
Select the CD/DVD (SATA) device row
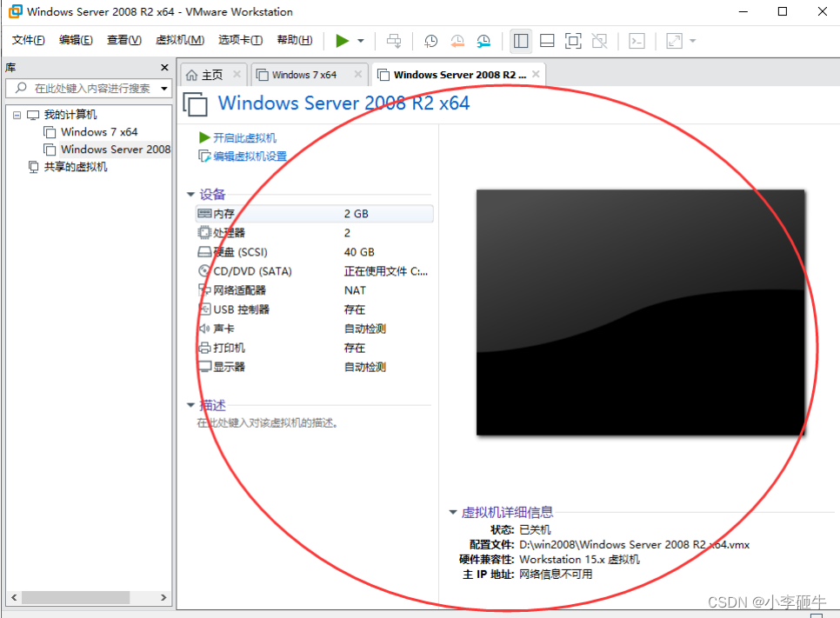click(315, 271)
